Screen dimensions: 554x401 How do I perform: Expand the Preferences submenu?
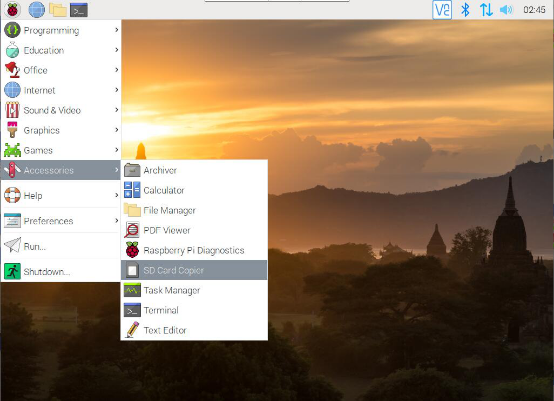coord(61,221)
